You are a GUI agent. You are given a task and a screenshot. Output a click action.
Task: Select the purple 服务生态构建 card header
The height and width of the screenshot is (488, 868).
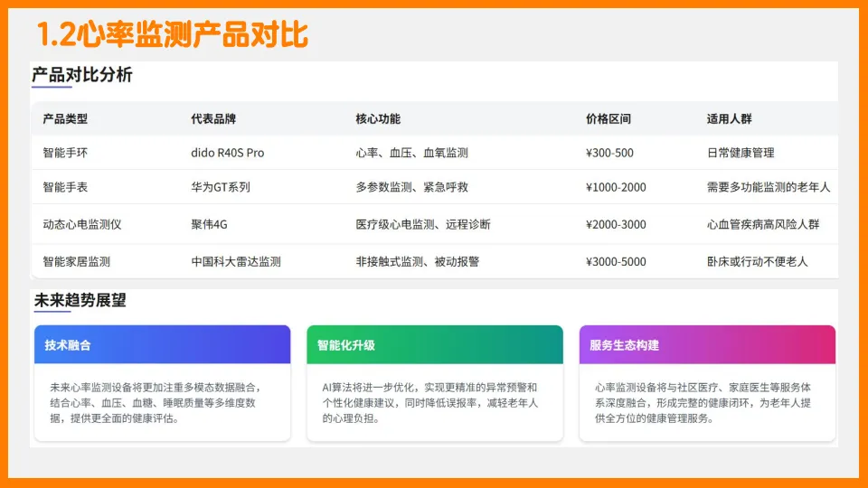pos(707,344)
